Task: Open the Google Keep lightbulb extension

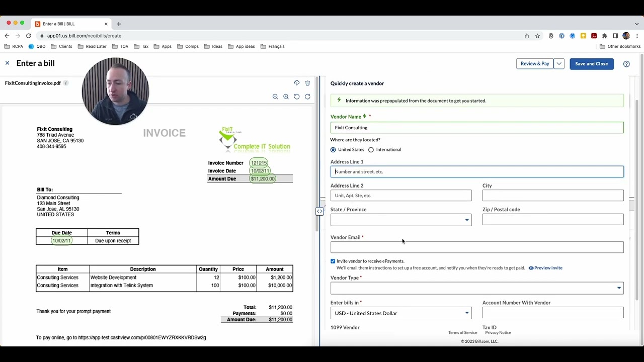Action: click(583, 36)
